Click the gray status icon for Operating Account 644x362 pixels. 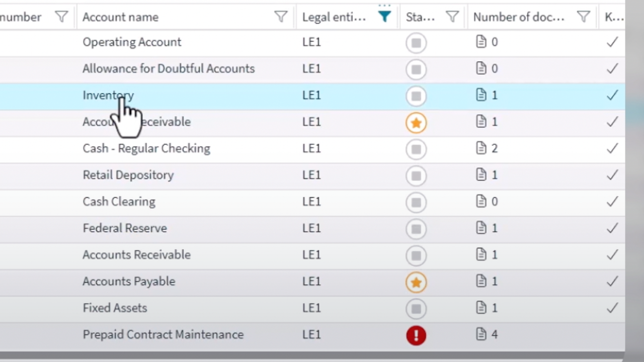tap(416, 43)
